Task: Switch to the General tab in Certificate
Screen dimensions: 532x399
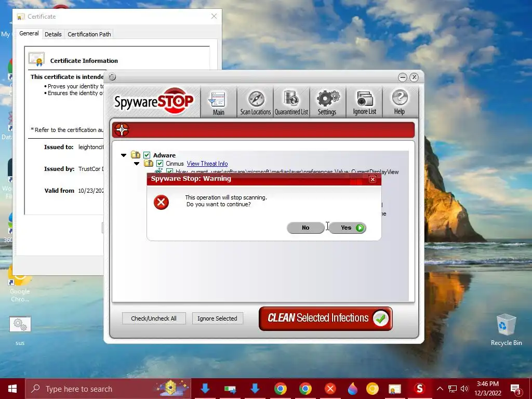Action: click(29, 33)
